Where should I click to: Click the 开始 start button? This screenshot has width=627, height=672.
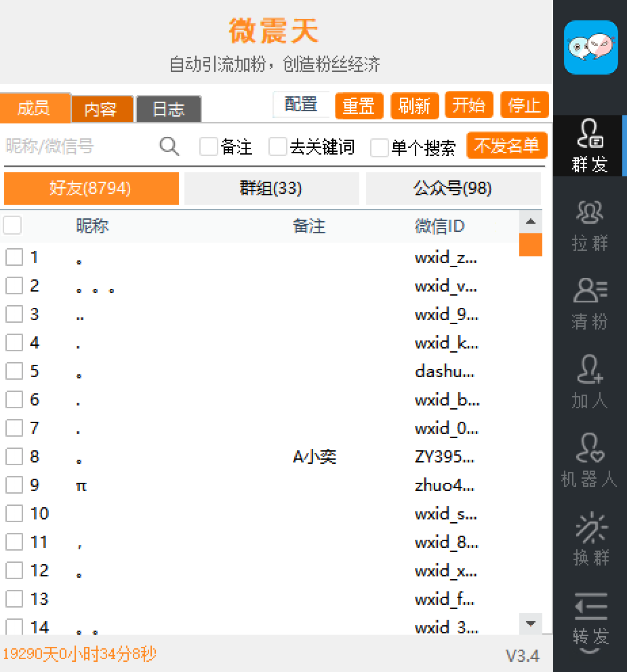click(468, 105)
